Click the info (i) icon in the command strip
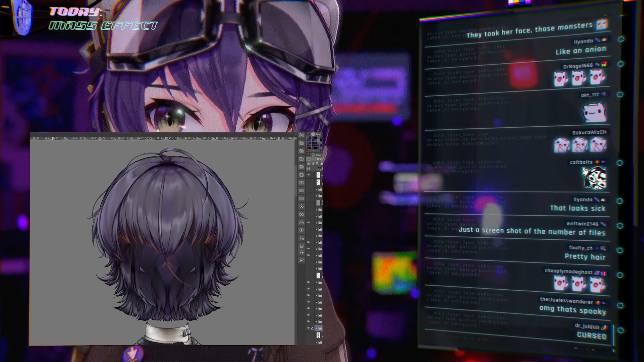Viewport: 644px width, 362px height. click(302, 230)
